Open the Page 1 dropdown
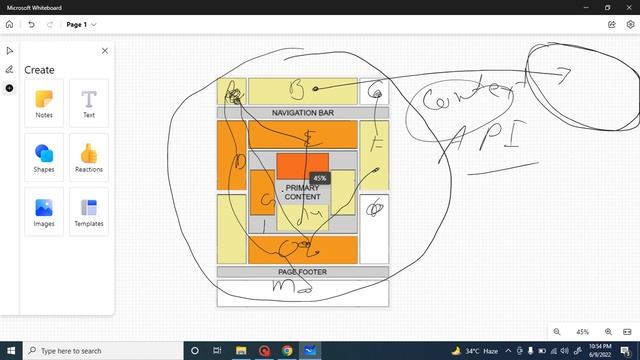The width and height of the screenshot is (640, 360). (81, 24)
